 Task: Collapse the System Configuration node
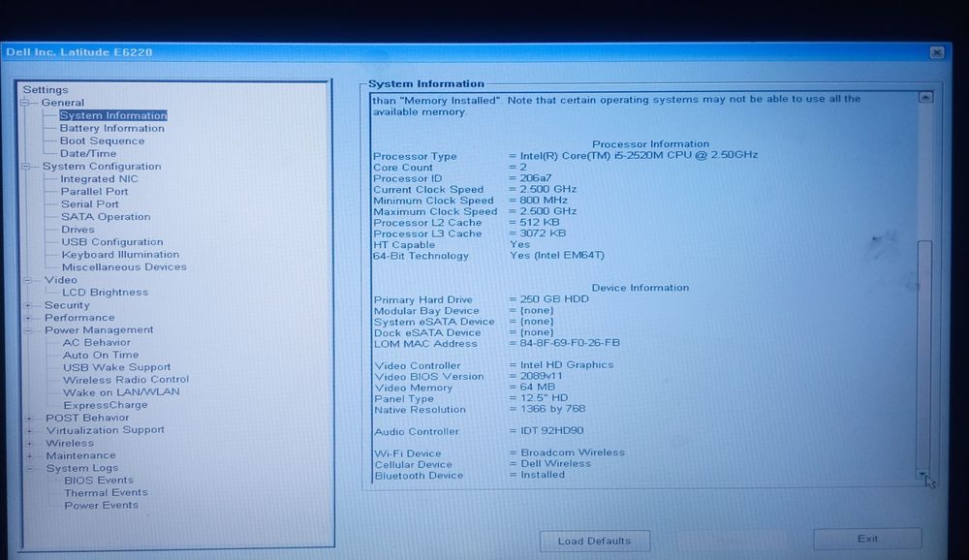coord(26,167)
